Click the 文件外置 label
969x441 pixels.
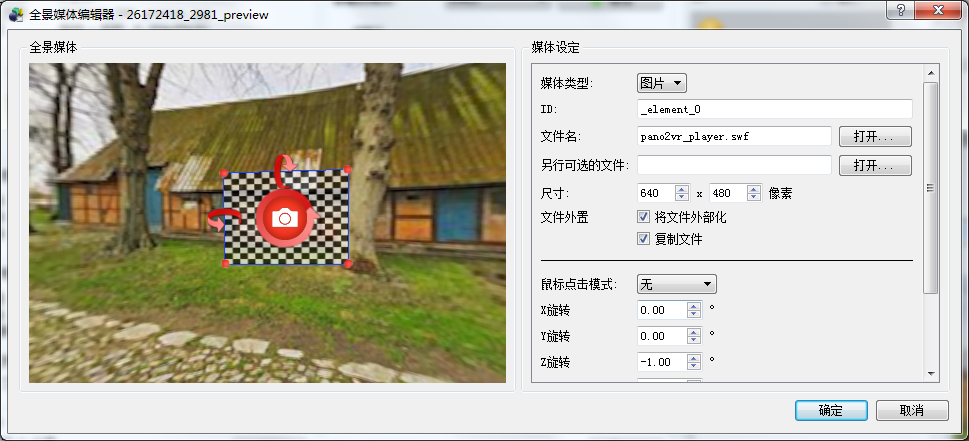(x=564, y=217)
